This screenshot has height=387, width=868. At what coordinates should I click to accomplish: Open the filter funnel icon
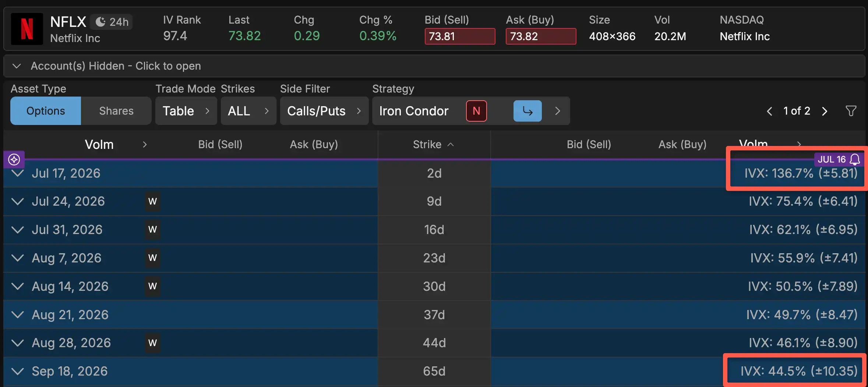tap(851, 111)
